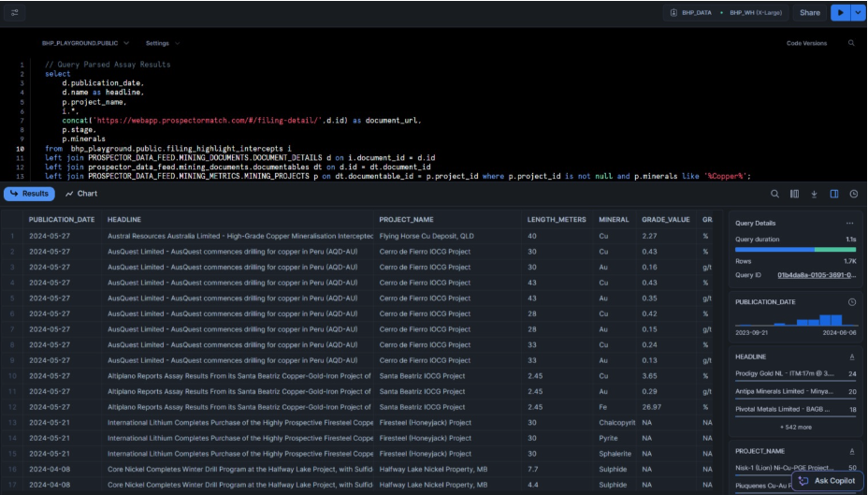Image resolution: width=868 pixels, height=495 pixels.
Task: Open the filters icon at top left
Action: tap(15, 12)
